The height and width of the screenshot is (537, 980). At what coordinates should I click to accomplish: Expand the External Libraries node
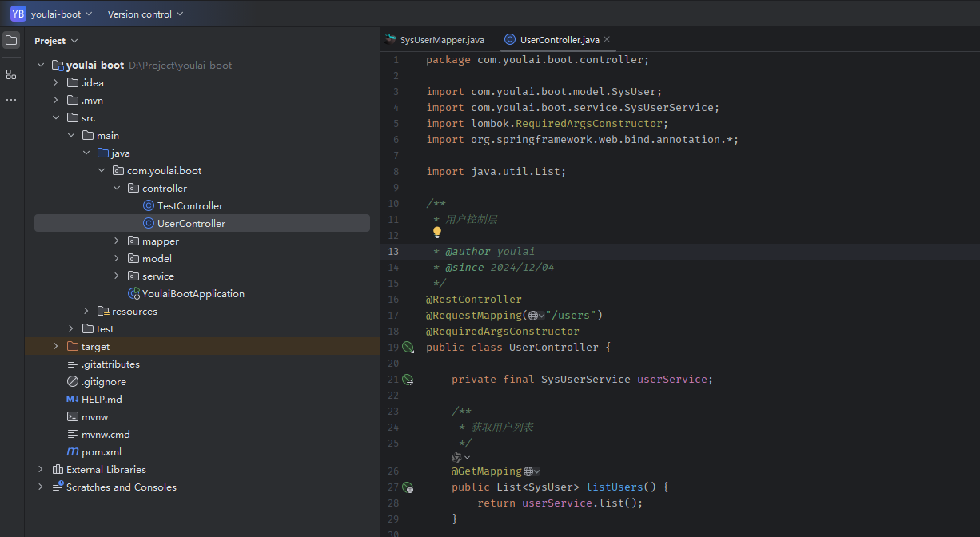coord(41,470)
